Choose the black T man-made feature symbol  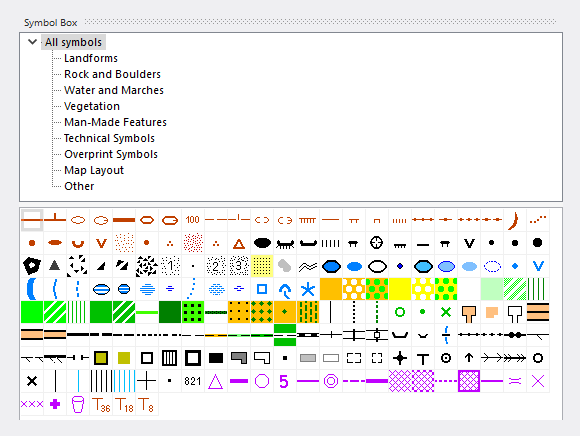coord(423,358)
